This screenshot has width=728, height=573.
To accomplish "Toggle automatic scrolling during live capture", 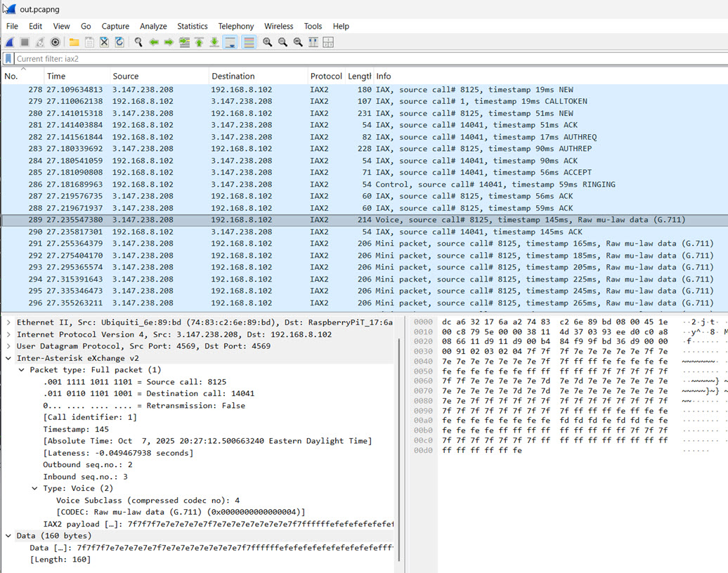I will [x=230, y=42].
